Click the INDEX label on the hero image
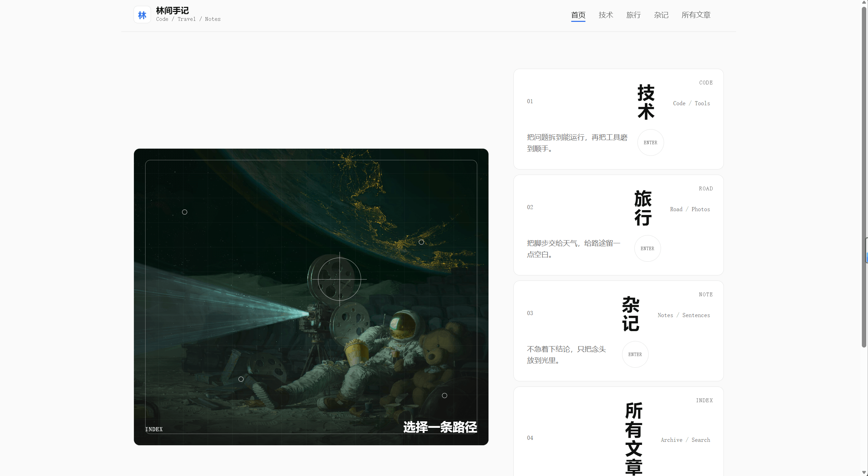Image resolution: width=868 pixels, height=476 pixels. tap(154, 429)
